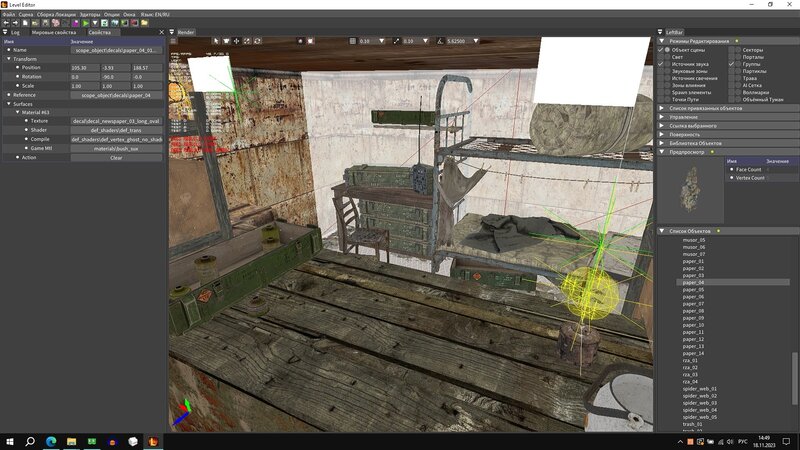The height and width of the screenshot is (450, 800).
Task: Activate the move tool in the Render toolbar
Action: point(236,41)
